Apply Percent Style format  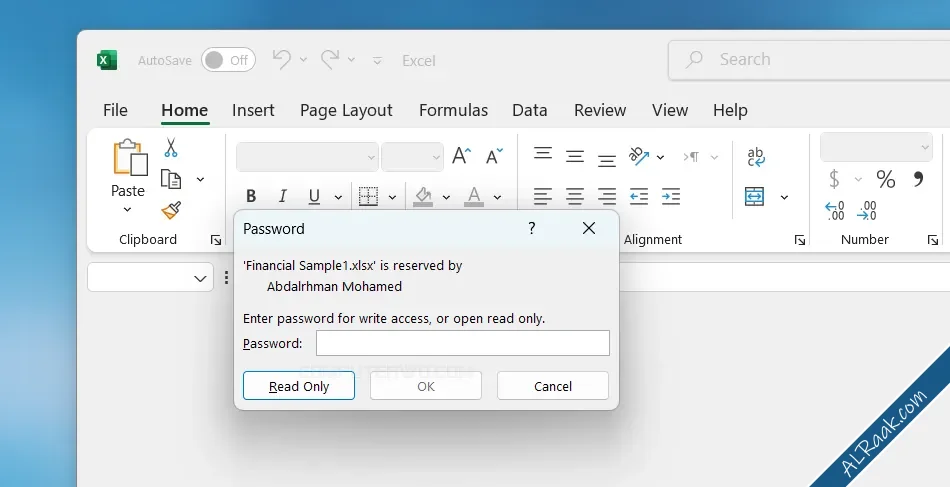point(885,179)
